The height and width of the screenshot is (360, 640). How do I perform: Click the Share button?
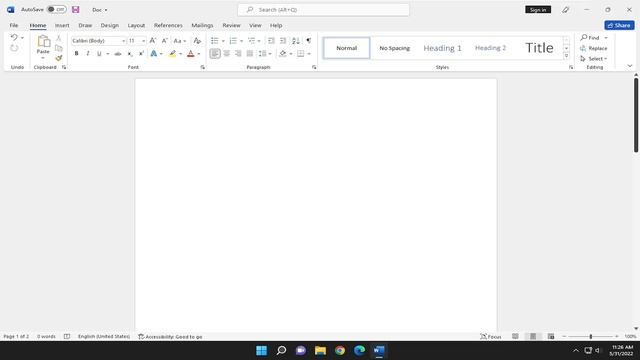tap(619, 25)
